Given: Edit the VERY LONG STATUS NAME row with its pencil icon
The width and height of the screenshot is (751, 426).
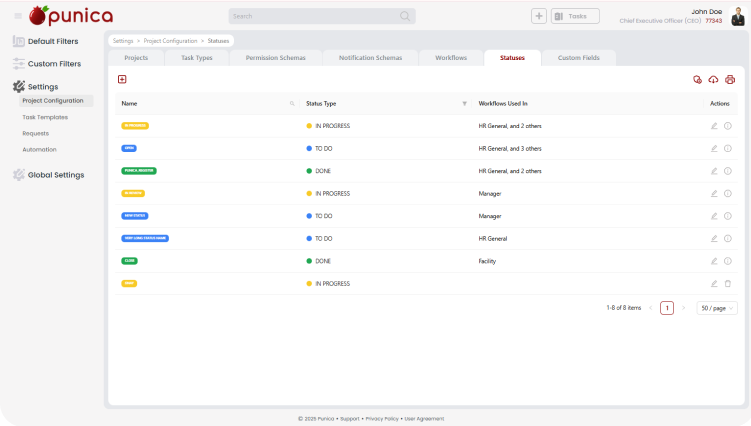Looking at the screenshot, I should pyautogui.click(x=714, y=239).
